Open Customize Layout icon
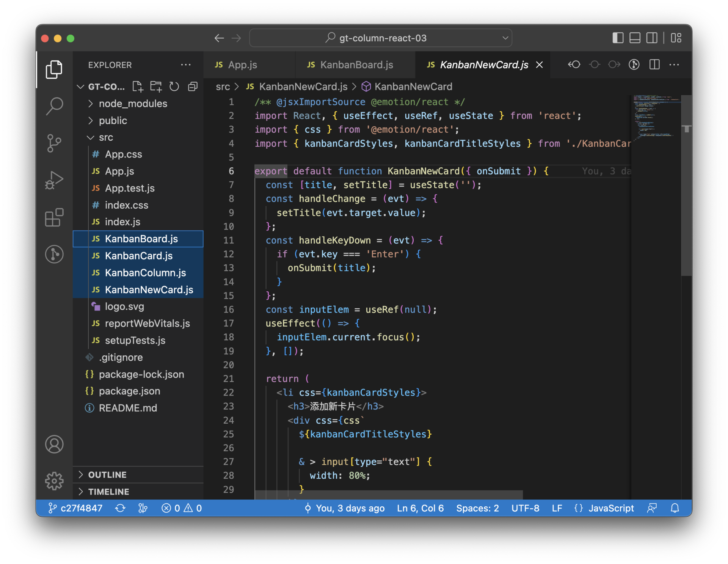The image size is (728, 564). pos(676,38)
